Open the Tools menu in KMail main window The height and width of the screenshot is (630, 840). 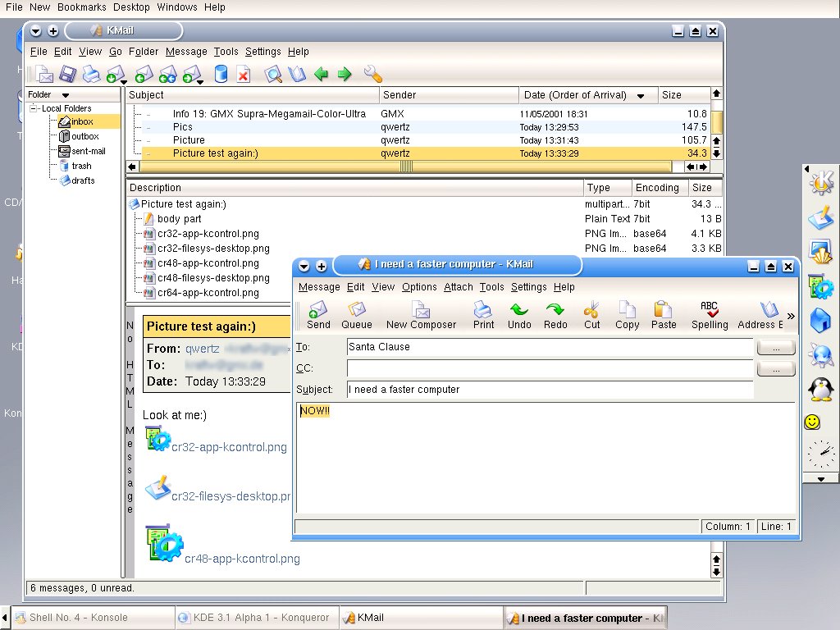point(226,52)
